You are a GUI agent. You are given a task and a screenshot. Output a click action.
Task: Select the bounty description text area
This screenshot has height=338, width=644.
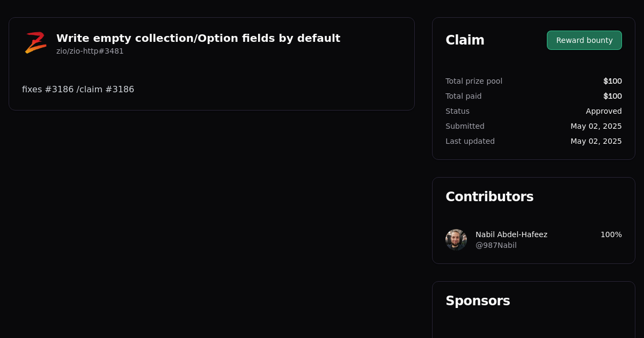(x=78, y=89)
